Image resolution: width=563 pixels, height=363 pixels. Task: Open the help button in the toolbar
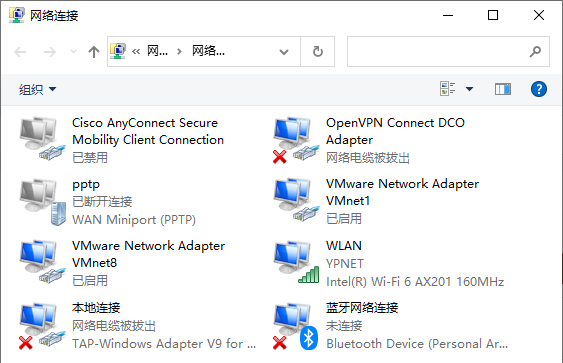[539, 89]
